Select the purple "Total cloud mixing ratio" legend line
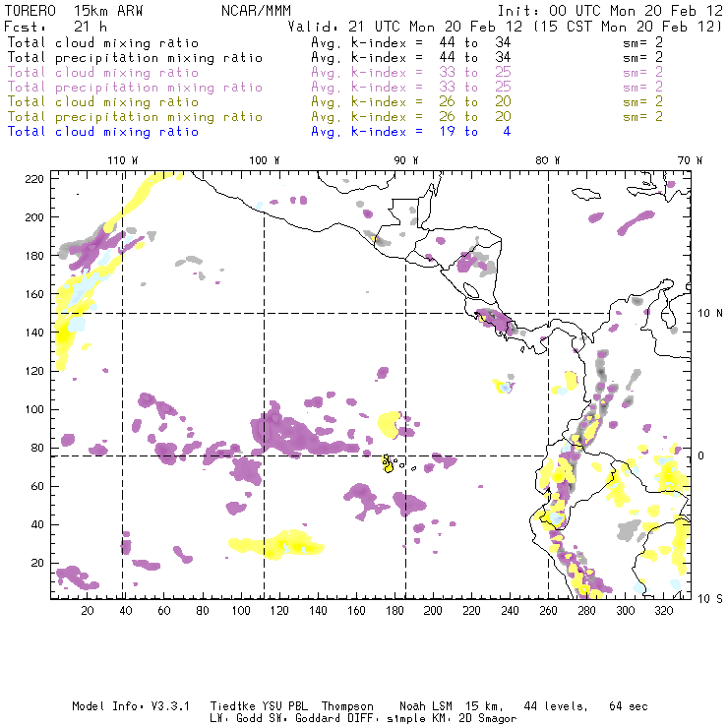The height and width of the screenshot is (728, 728). 103,73
